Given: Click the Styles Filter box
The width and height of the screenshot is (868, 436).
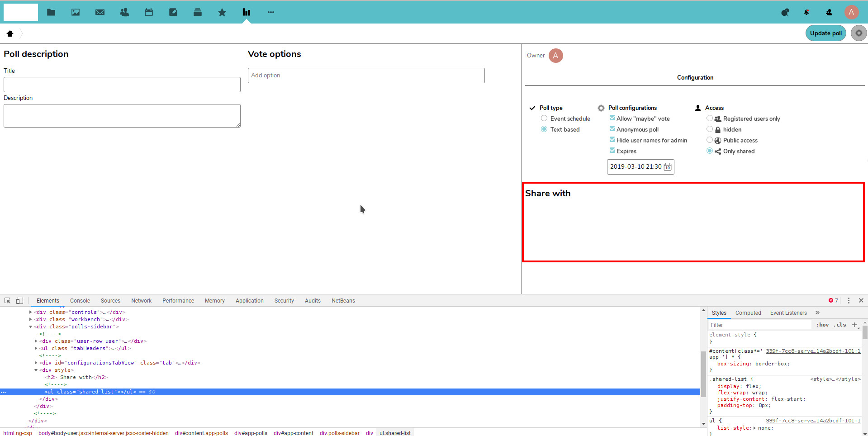Looking at the screenshot, I should tap(760, 325).
